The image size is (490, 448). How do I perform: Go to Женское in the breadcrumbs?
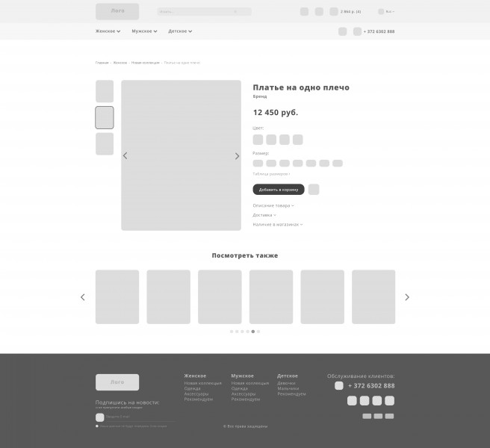[120, 63]
